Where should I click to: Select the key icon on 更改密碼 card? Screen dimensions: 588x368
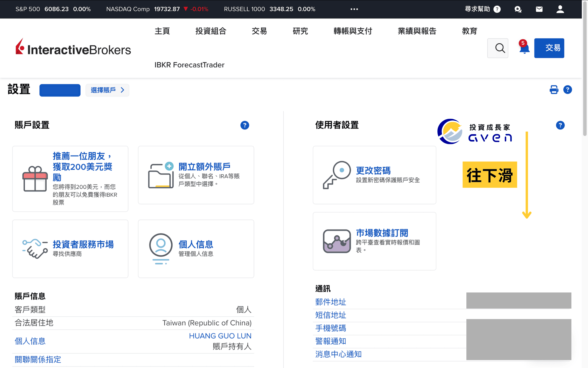337,175
